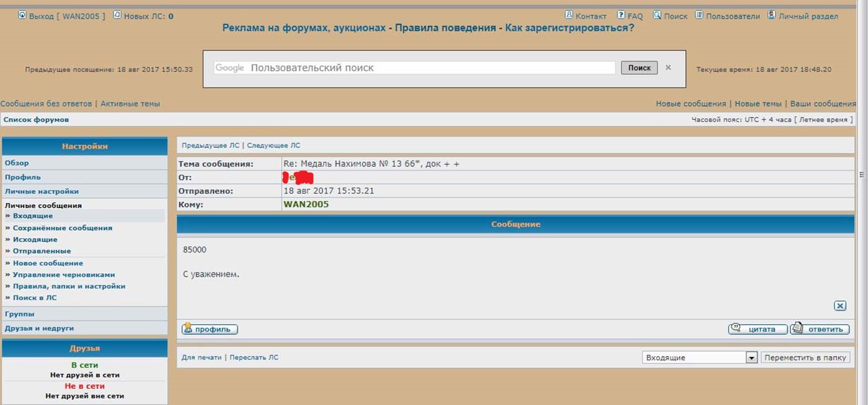
Task: Go to Следующее ЛС link
Action: coord(273,146)
